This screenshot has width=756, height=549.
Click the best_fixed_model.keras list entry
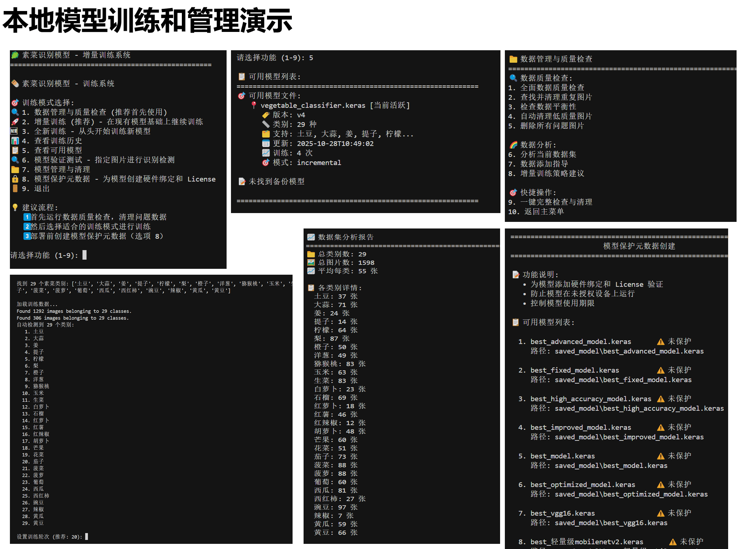coord(575,370)
